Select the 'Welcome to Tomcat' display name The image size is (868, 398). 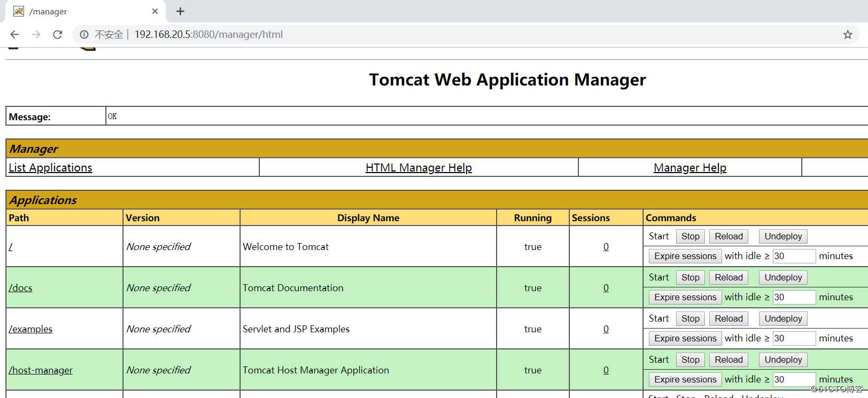pyautogui.click(x=286, y=247)
